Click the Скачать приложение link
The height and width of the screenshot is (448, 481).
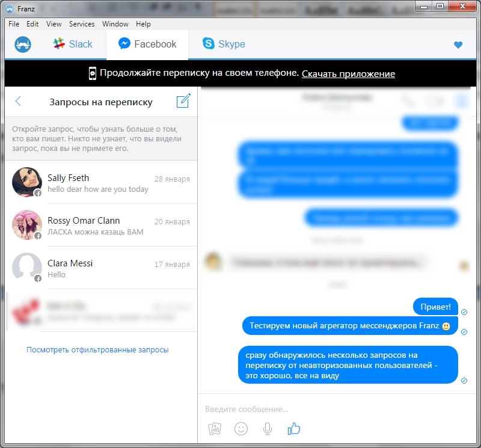pyautogui.click(x=348, y=73)
